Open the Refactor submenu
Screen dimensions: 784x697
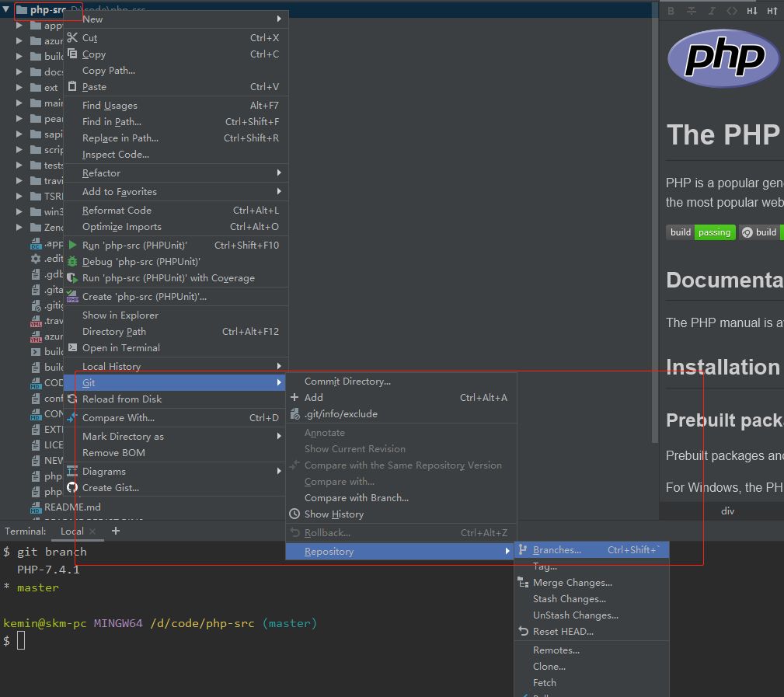tap(176, 173)
